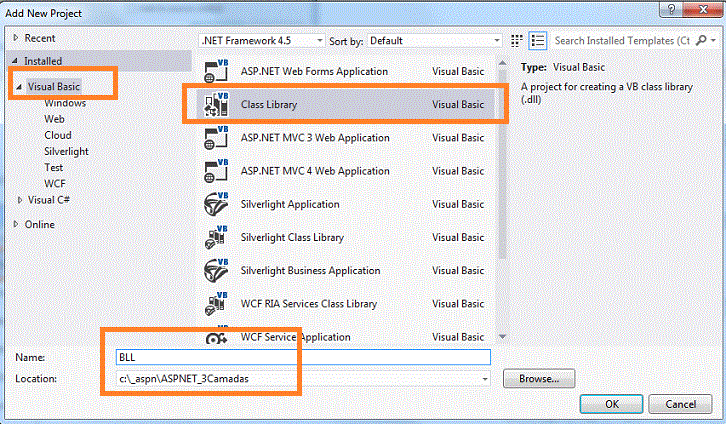726x424 pixels.
Task: Select the ASP.NET Web Forms Application template icon
Action: [x=216, y=71]
